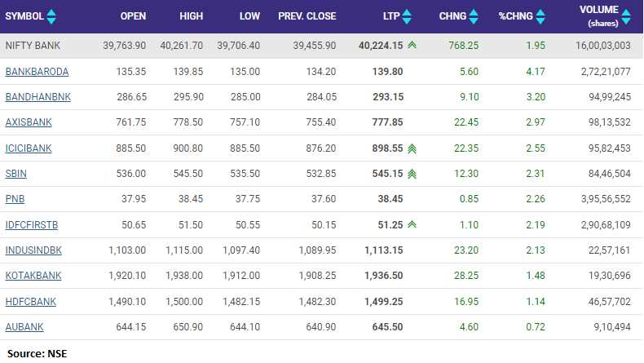Image resolution: width=644 pixels, height=363 pixels.
Task: Open BANDHANBNK symbol page
Action: point(37,97)
